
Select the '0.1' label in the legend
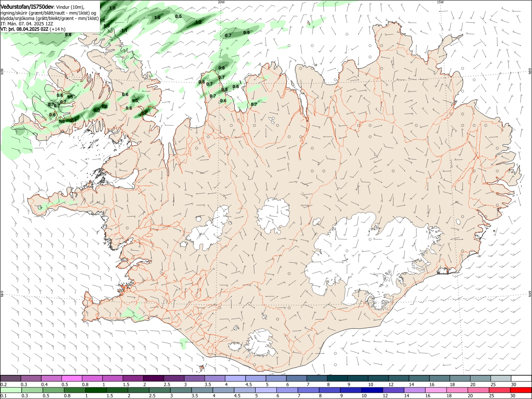(3, 396)
